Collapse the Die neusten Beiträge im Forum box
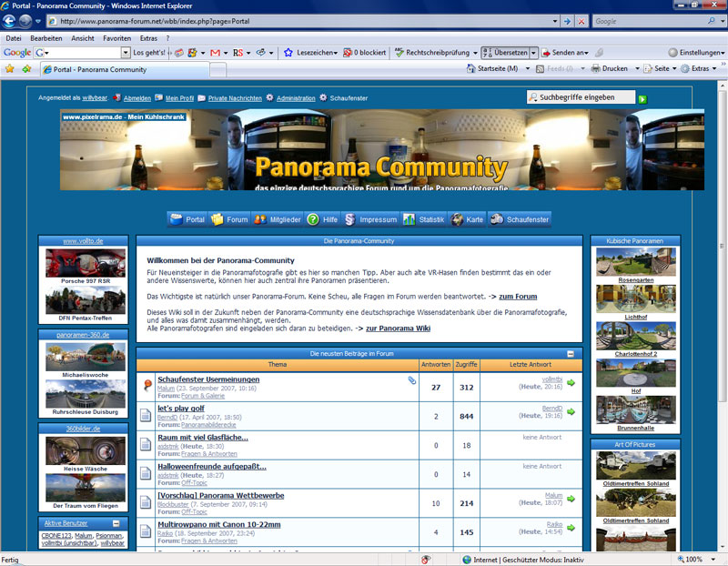This screenshot has height=566, width=728. pyautogui.click(x=571, y=353)
